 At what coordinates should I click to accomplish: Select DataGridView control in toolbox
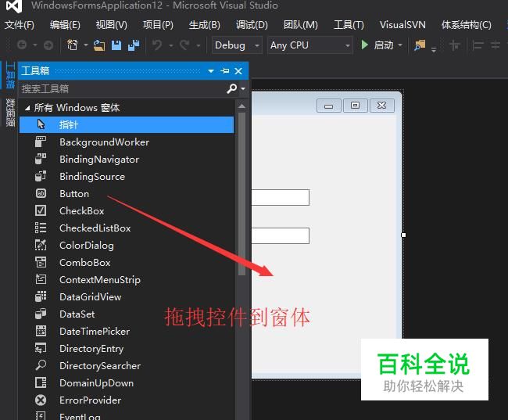127,296
